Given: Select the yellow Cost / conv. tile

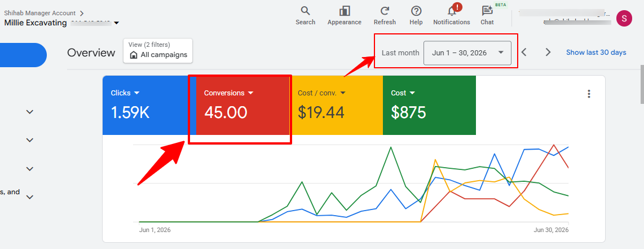Looking at the screenshot, I should pyautogui.click(x=337, y=105).
